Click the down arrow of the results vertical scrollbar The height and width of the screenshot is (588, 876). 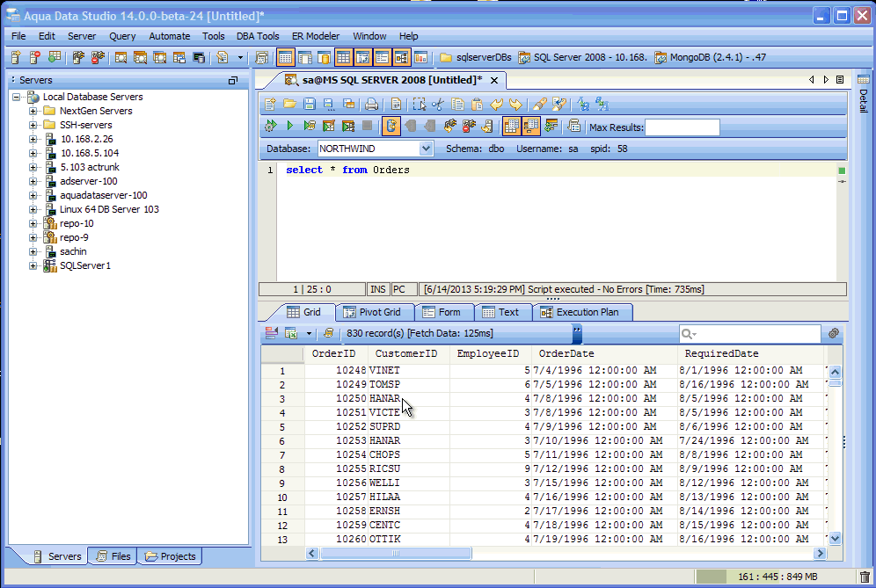click(x=835, y=539)
